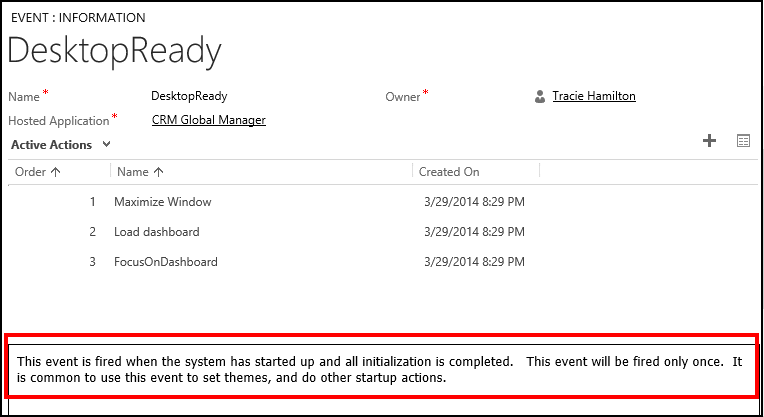Select the Load dashboard action

pos(157,232)
